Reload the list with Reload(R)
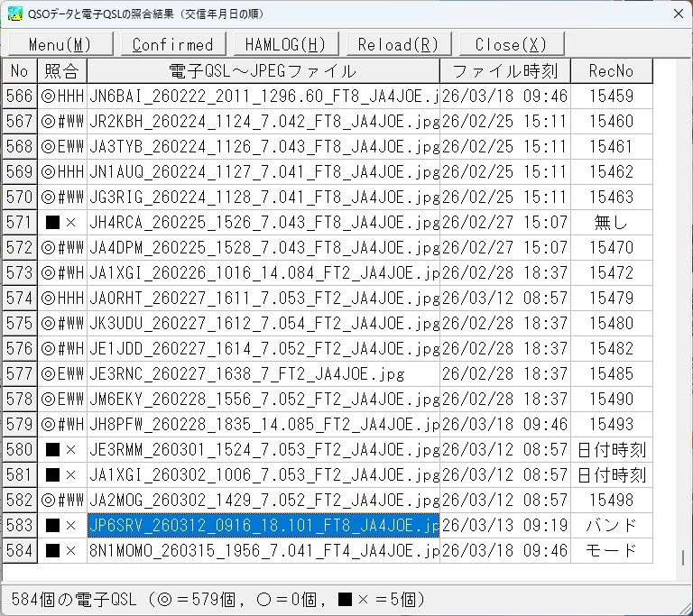The width and height of the screenshot is (693, 616). click(x=399, y=44)
